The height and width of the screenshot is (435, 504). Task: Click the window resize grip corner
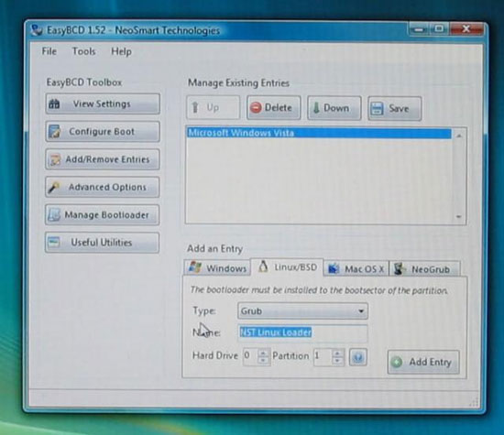pos(474,402)
